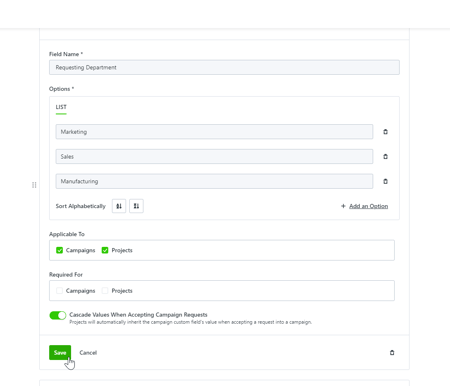This screenshot has width=450, height=386.
Task: Delete the Marketing option with trash icon
Action: (385, 132)
